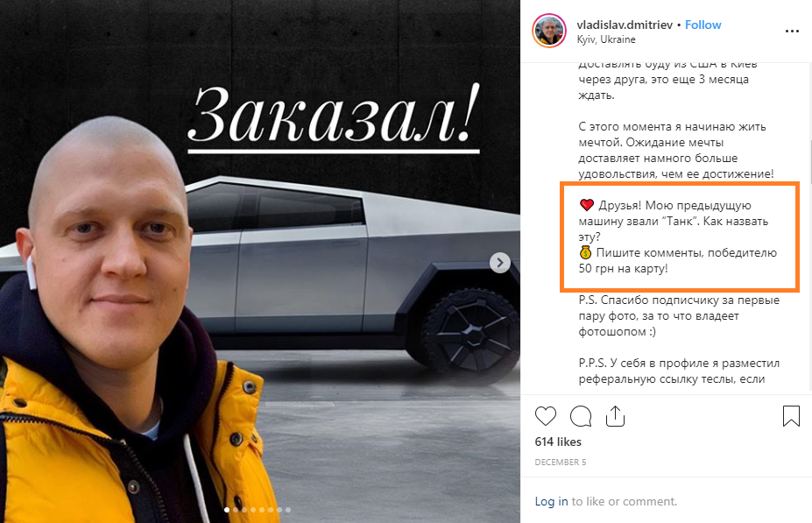
Task: Open vladislav.dmitriev profile picture
Action: (x=549, y=31)
